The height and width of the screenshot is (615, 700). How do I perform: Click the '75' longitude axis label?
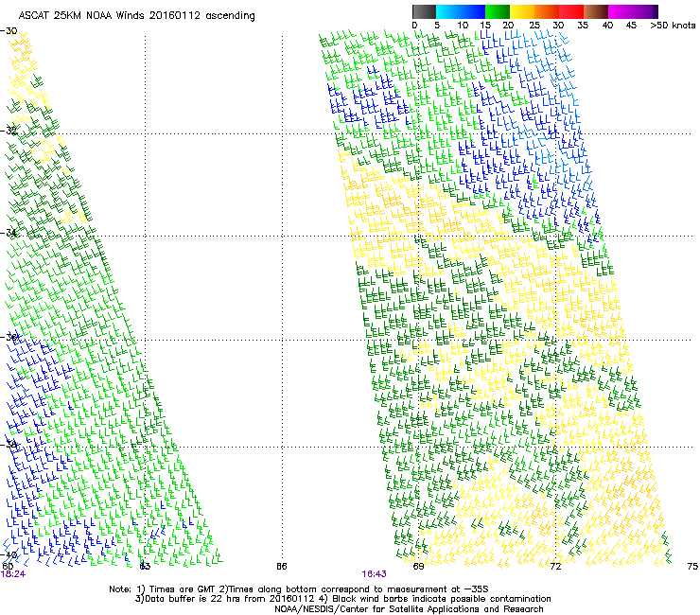coord(692,567)
